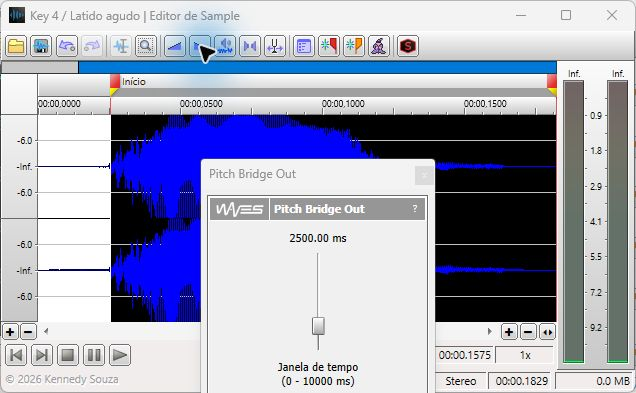Screen dimensions: 636x393
Task: Click the Stereo status field
Action: click(x=461, y=381)
